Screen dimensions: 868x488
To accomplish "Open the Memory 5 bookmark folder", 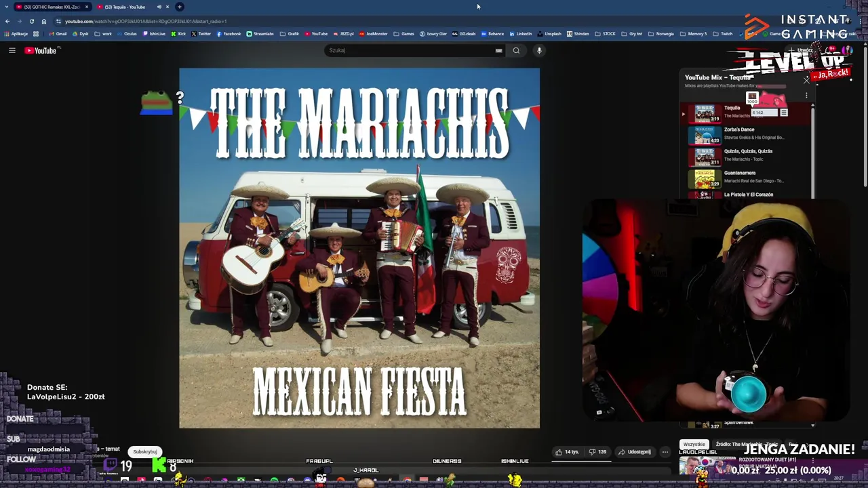I will [x=693, y=34].
